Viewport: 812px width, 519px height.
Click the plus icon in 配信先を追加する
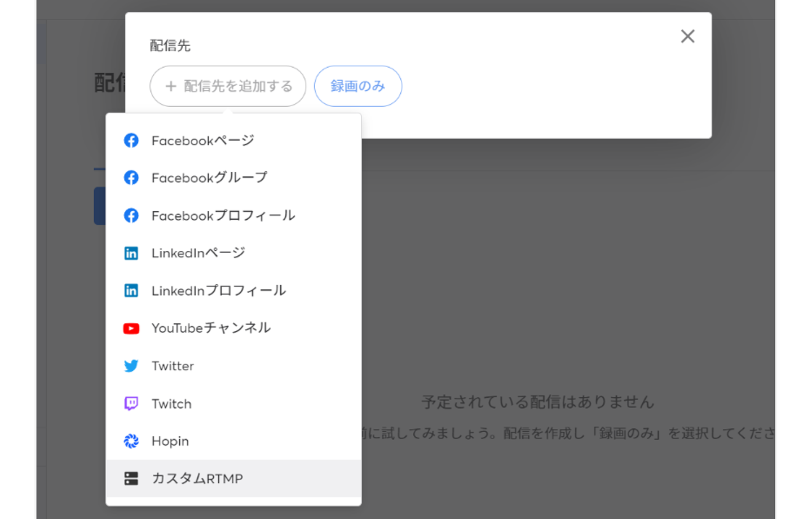pyautogui.click(x=171, y=86)
